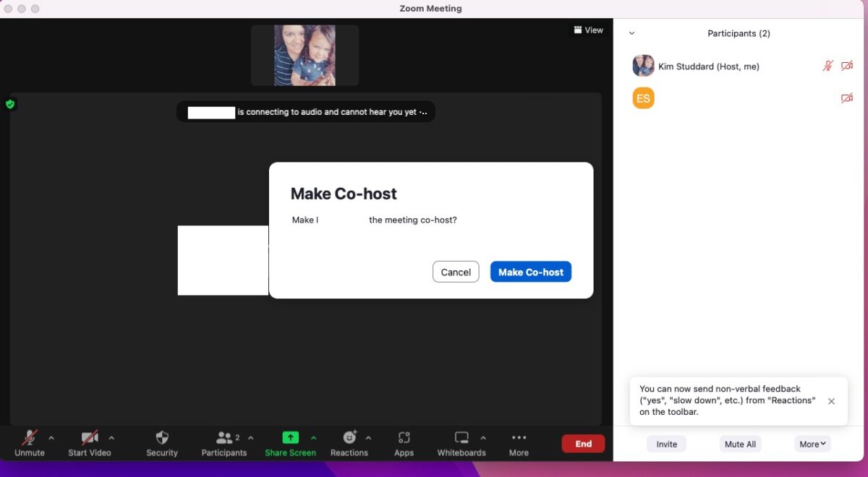
Task: Collapse the Participants panel chevron
Action: point(631,33)
